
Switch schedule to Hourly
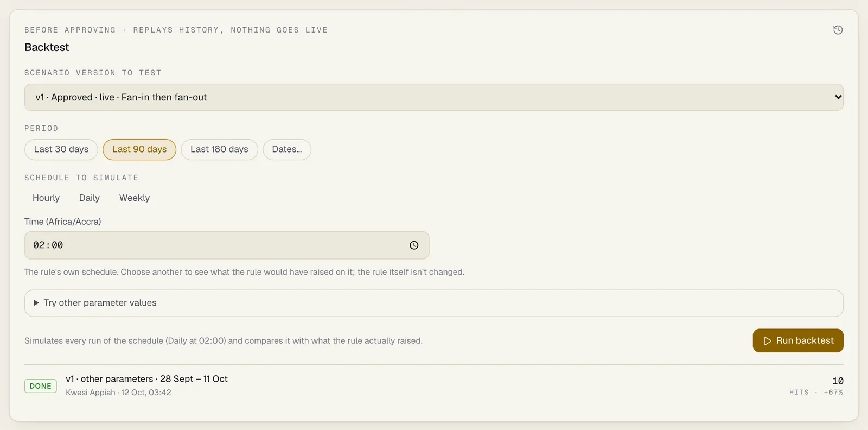click(46, 198)
